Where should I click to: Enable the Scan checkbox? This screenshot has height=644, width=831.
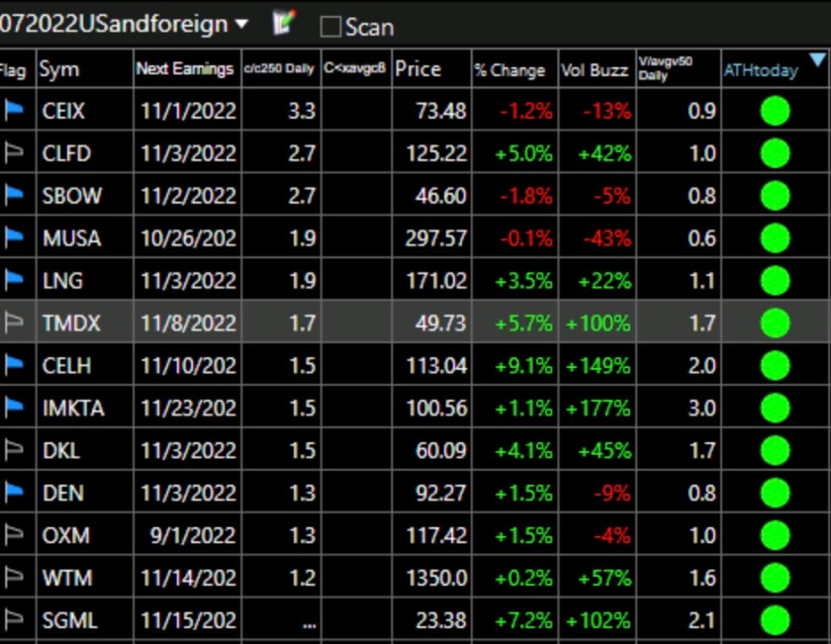tap(330, 27)
